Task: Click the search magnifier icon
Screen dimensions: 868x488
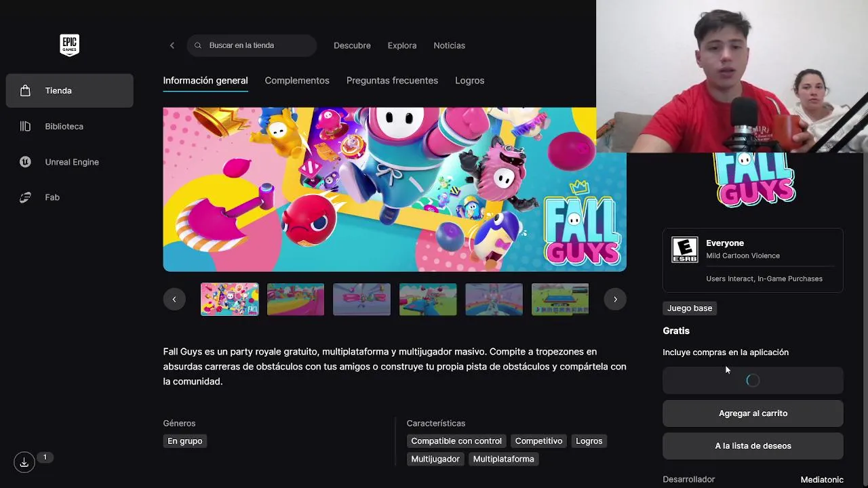Action: (x=198, y=45)
